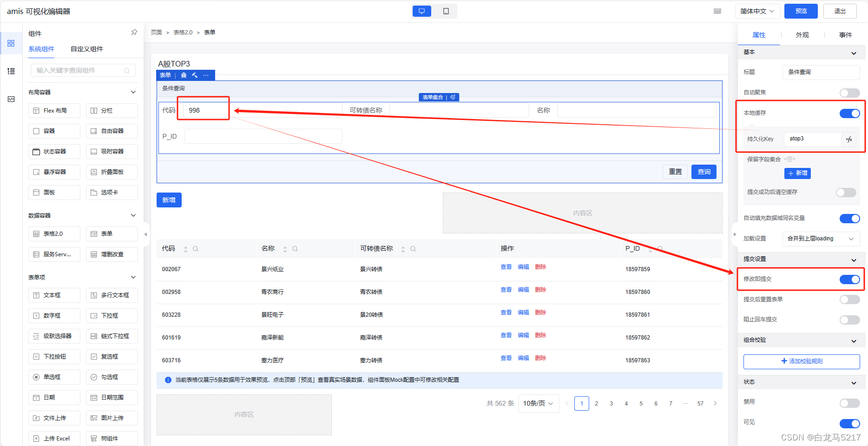Screen dimensions: 868x446
Task: Pin the components panel
Action: (x=134, y=33)
